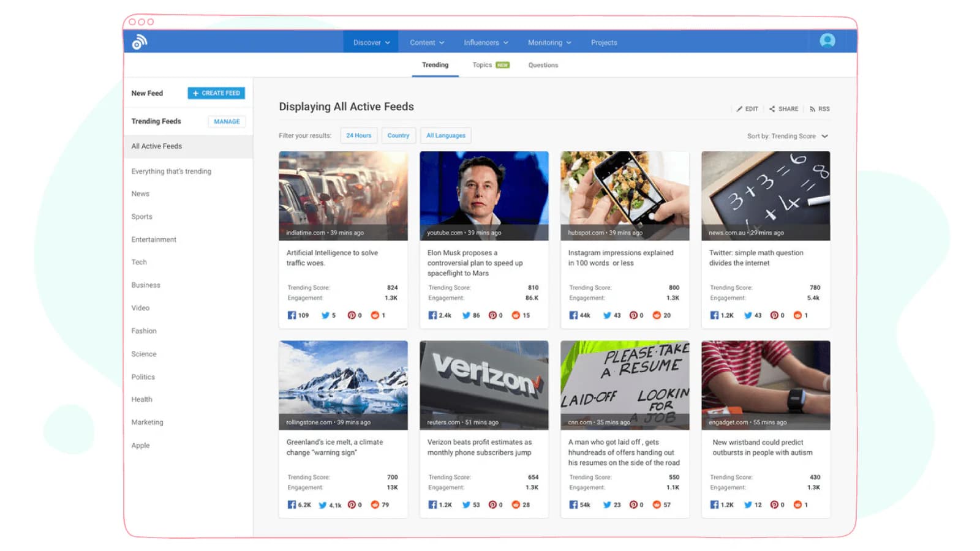Viewport: 980px width, 551px height.
Task: Open the Verizon article thumbnail
Action: (x=484, y=385)
